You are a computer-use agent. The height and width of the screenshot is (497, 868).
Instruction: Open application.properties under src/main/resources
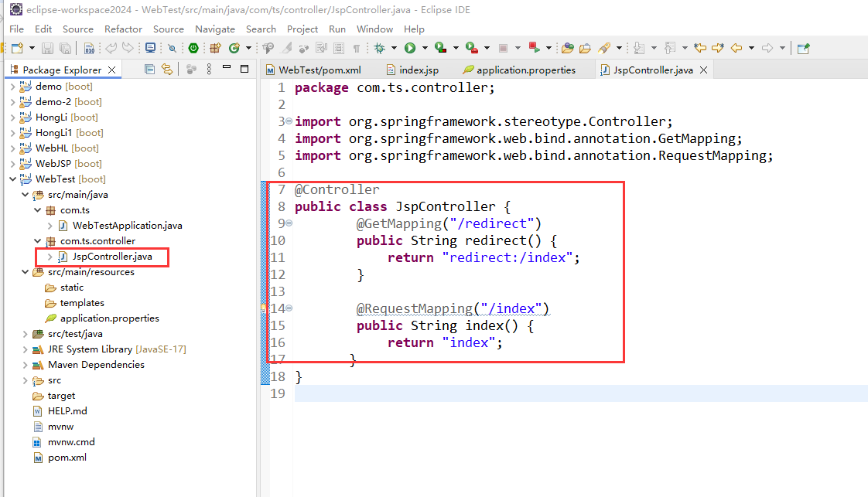(109, 318)
